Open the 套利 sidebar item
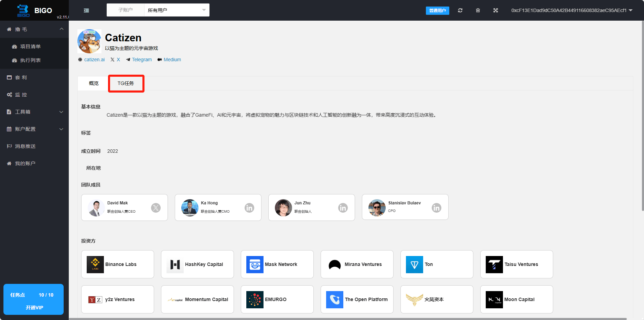Screen dimensions: 644x320 34,77
